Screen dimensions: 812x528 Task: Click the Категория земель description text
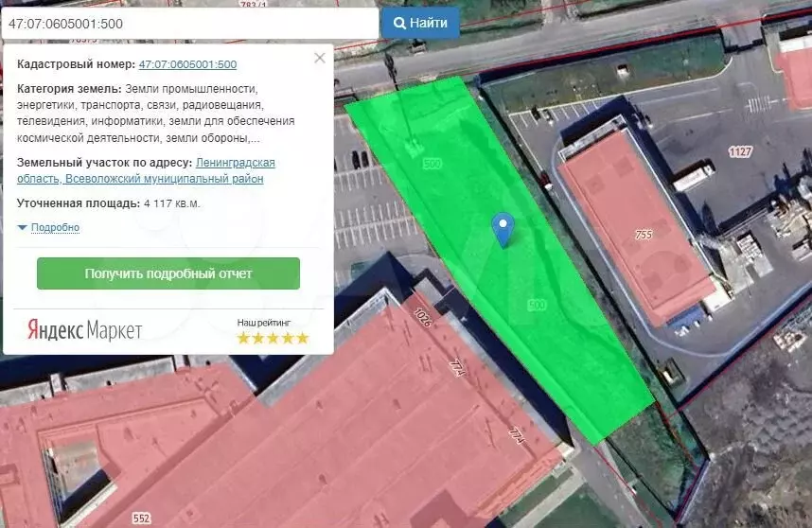(156, 114)
